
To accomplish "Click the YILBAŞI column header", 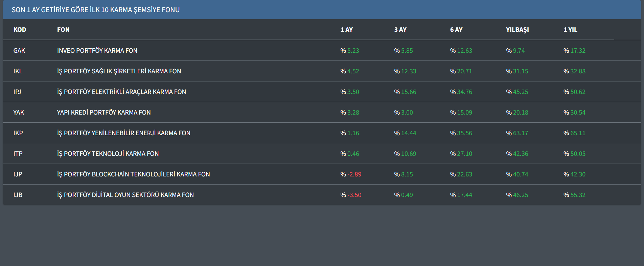I will pyautogui.click(x=517, y=30).
